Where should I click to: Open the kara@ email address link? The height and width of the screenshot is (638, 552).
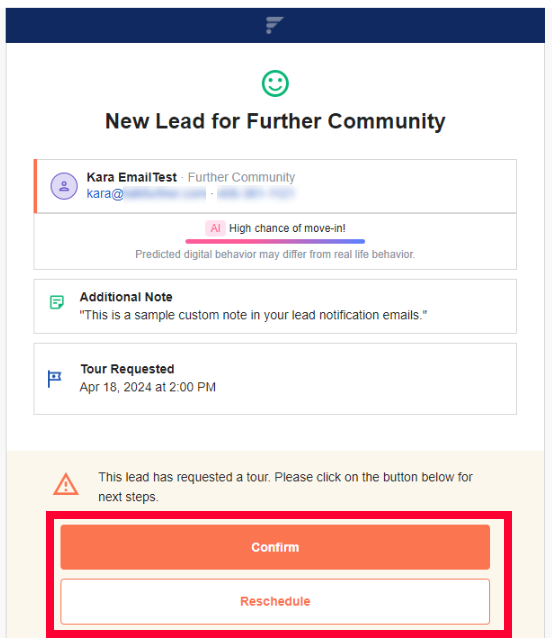[146, 194]
